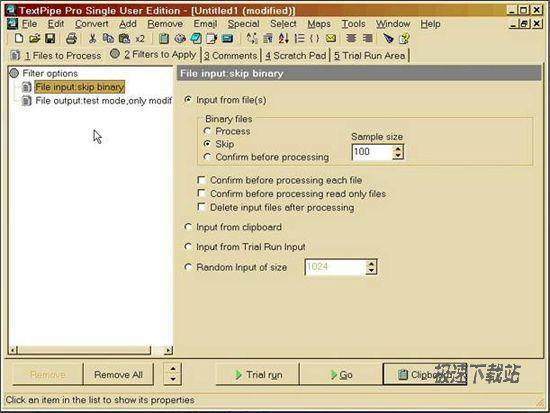Select Input from Trial Run Input
The width and height of the screenshot is (550, 413).
coord(188,247)
